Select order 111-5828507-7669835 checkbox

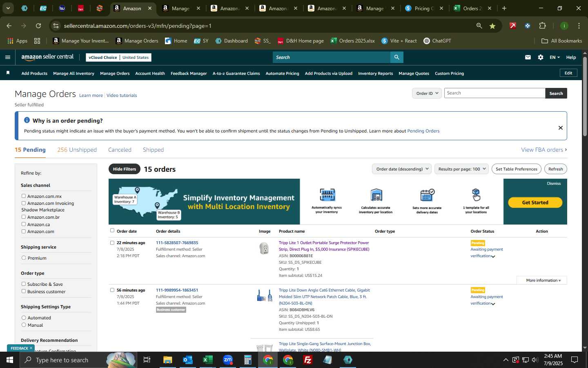(112, 243)
